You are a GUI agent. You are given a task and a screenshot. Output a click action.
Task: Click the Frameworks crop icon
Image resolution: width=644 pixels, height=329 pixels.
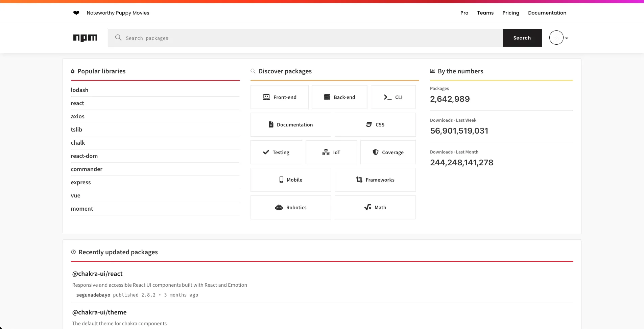click(359, 180)
